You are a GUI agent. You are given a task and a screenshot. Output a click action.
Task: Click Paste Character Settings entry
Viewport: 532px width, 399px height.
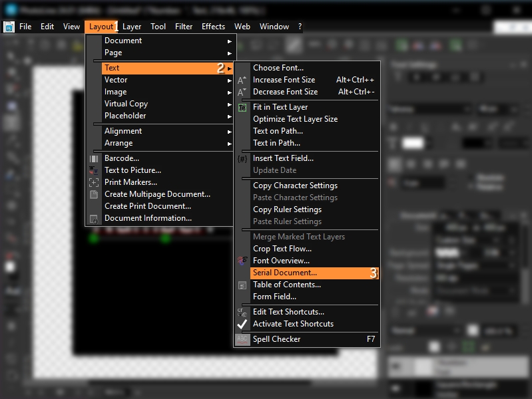pyautogui.click(x=295, y=198)
